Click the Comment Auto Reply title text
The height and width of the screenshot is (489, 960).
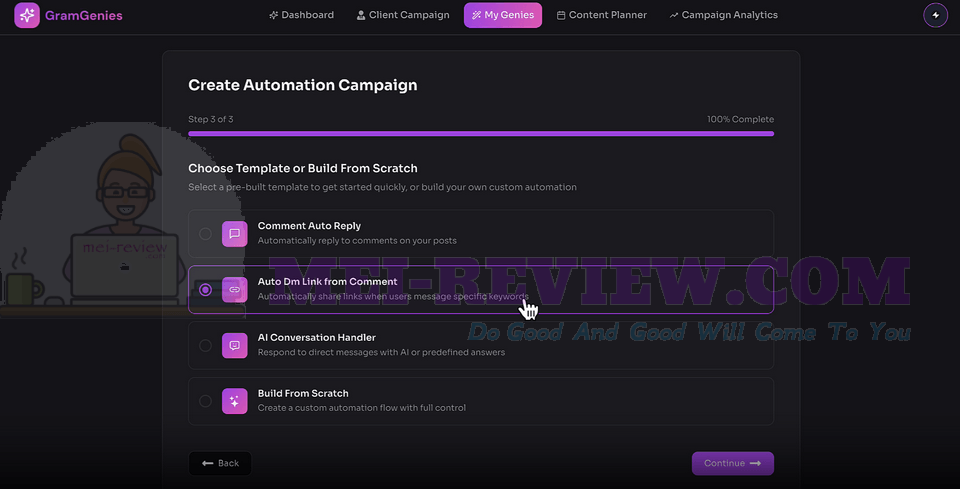point(309,226)
